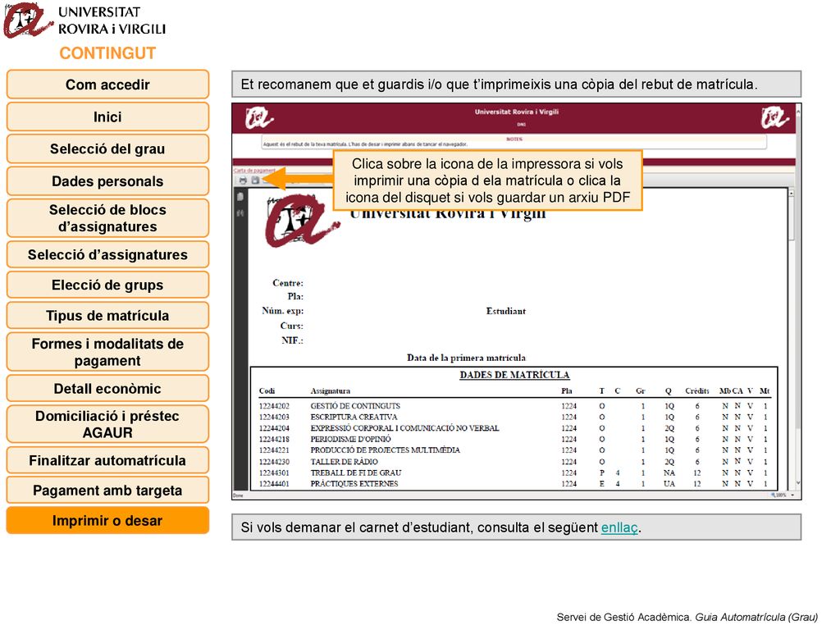Viewport: 840px width, 630px height.
Task: Click the 'PRÀCTIQUES EXTERNES' subject
Action: click(354, 484)
